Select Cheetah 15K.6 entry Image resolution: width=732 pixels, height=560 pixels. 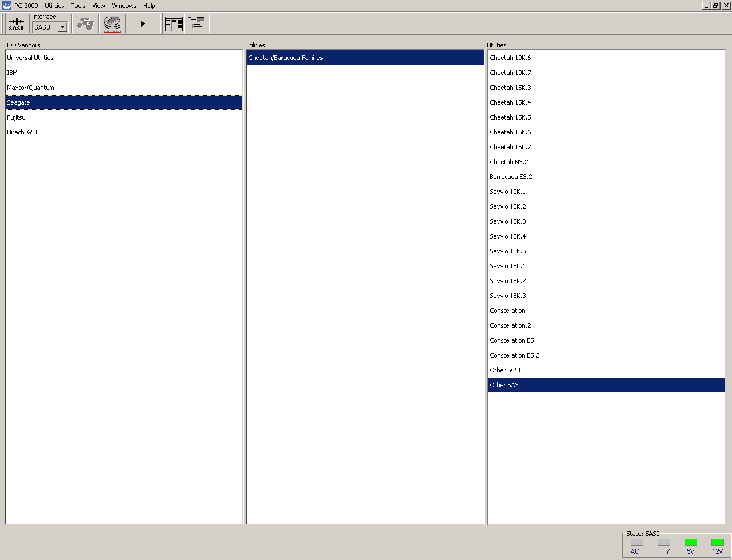pos(607,132)
